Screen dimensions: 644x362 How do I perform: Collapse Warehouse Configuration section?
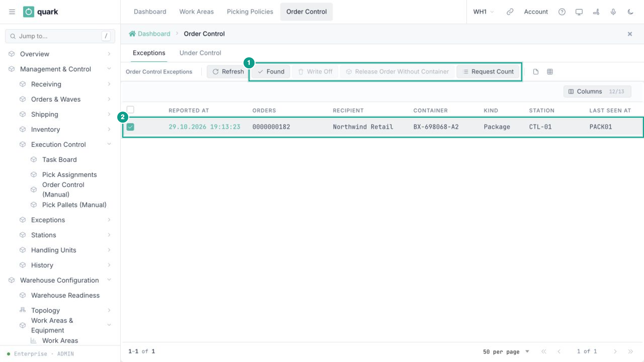point(60,280)
